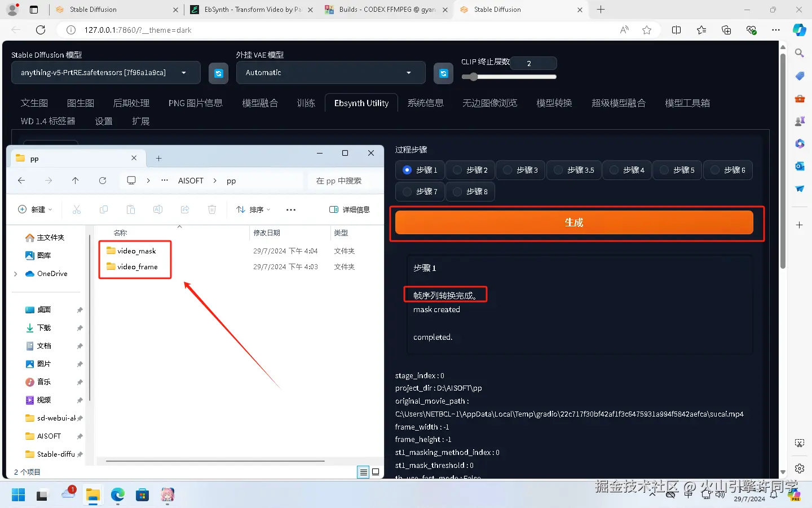Screen dimensions: 812x508
Task: Open Copilot in the Edge sidebar
Action: [800, 30]
